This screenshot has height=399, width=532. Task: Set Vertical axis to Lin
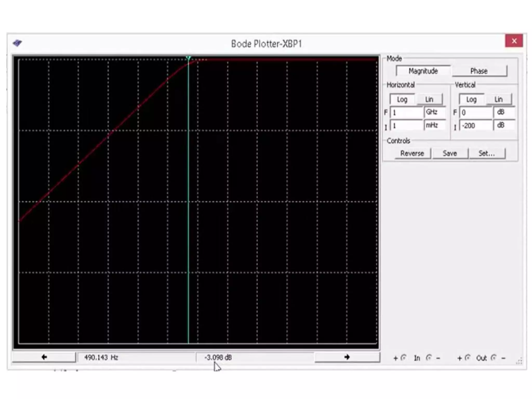498,99
